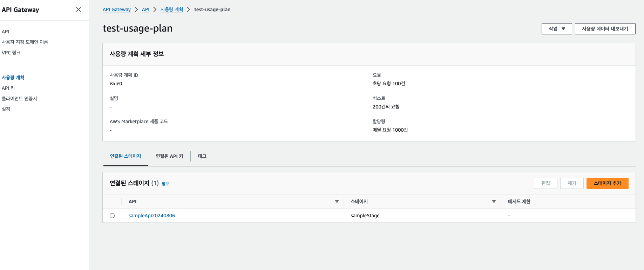This screenshot has width=644, height=270.
Task: Open 사용자 지정 도메인 이름 in sidebar
Action: 25,42
